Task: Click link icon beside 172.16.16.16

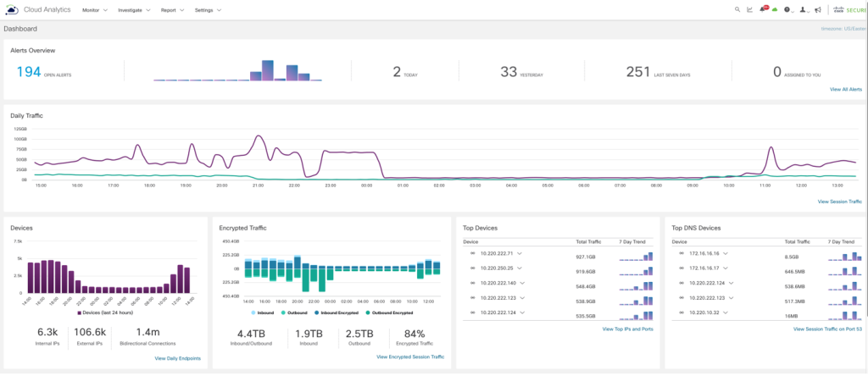Action: coord(680,253)
